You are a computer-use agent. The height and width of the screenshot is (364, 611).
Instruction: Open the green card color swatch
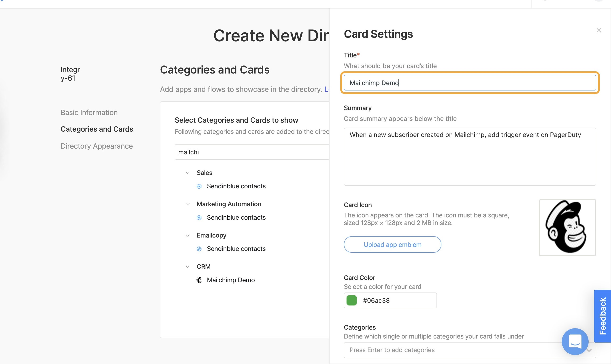(351, 300)
